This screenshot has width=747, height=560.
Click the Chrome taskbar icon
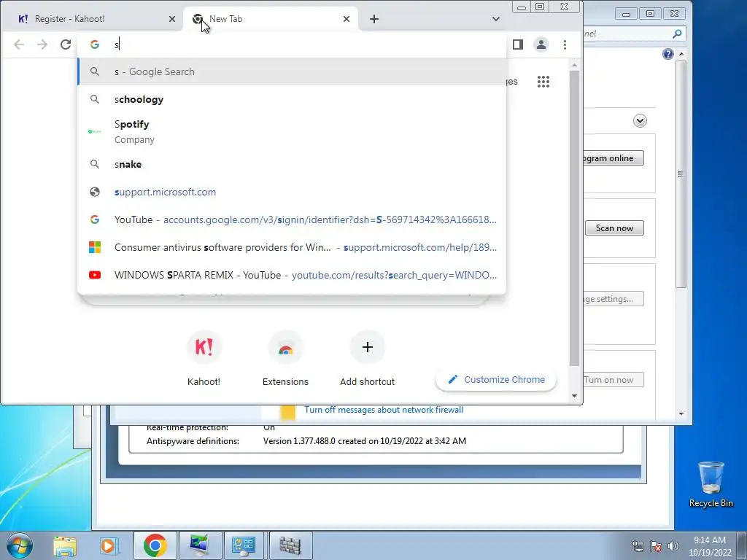point(155,545)
